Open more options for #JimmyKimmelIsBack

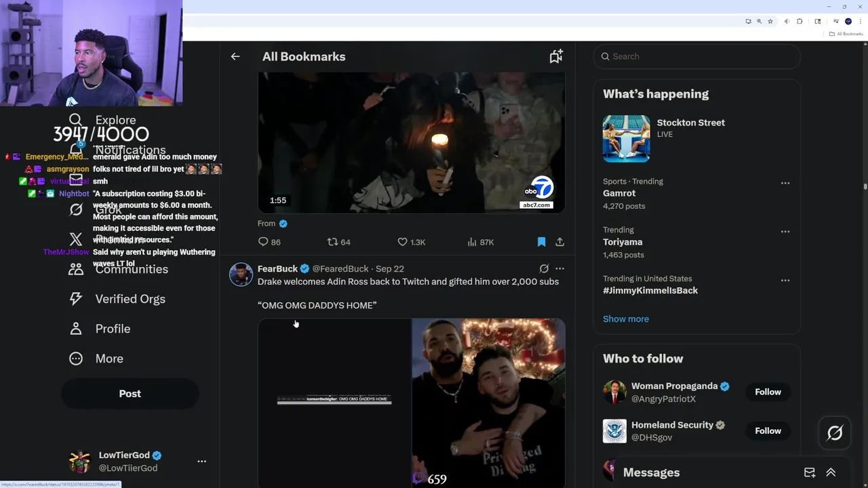[785, 281]
